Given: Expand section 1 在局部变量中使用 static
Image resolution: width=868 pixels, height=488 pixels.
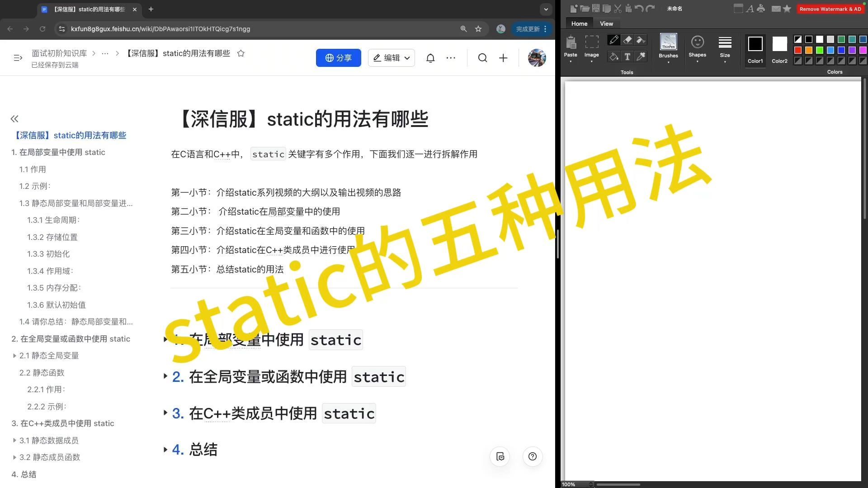Looking at the screenshot, I should [x=166, y=339].
